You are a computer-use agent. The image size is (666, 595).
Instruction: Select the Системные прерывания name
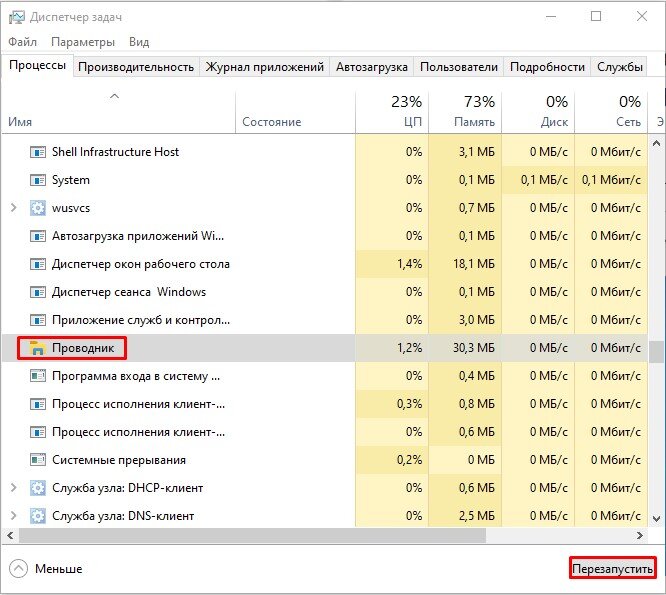point(119,460)
